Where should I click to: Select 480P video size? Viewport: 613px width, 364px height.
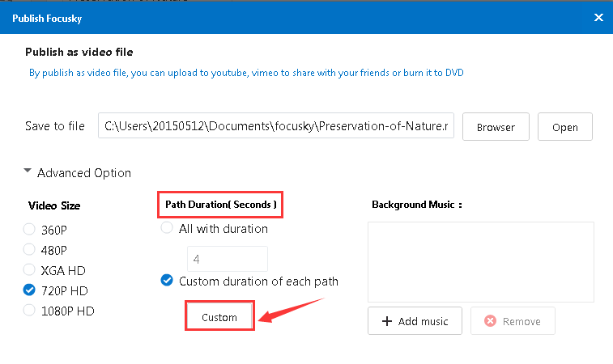point(29,250)
